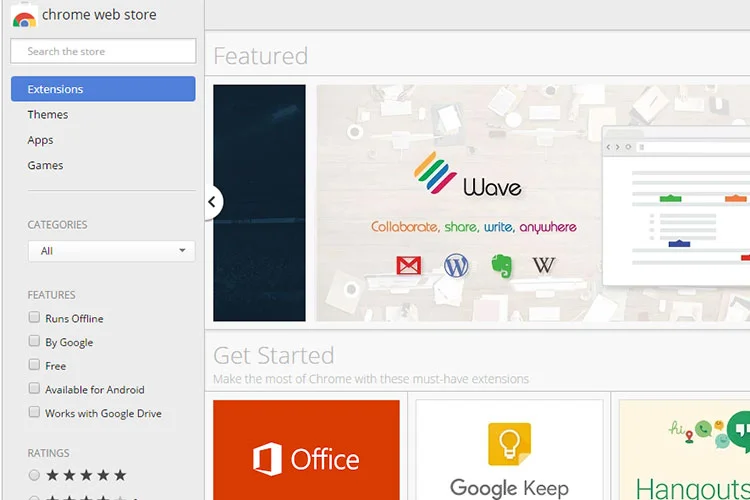Click the white Office logo icon
750x500 pixels.
[x=267, y=459]
